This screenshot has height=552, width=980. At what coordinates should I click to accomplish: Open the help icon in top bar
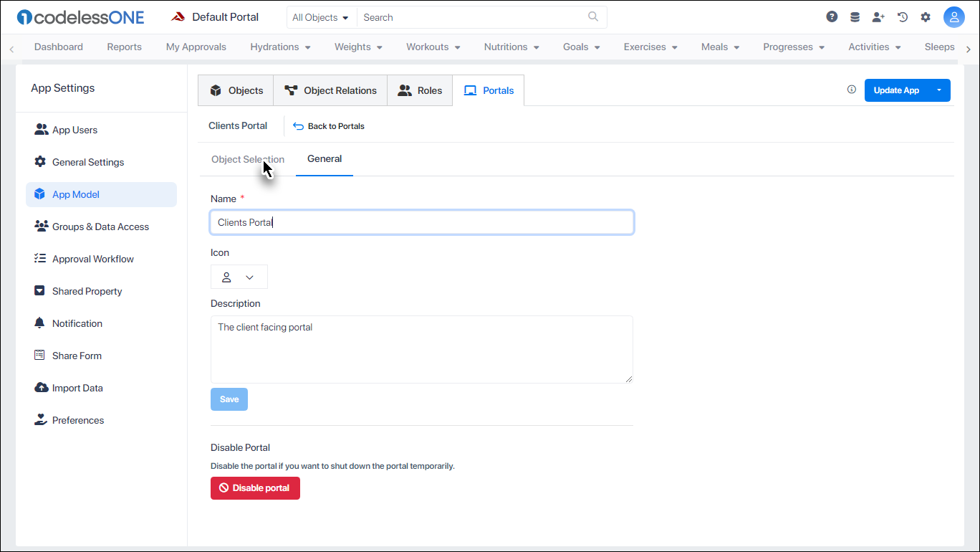(832, 16)
